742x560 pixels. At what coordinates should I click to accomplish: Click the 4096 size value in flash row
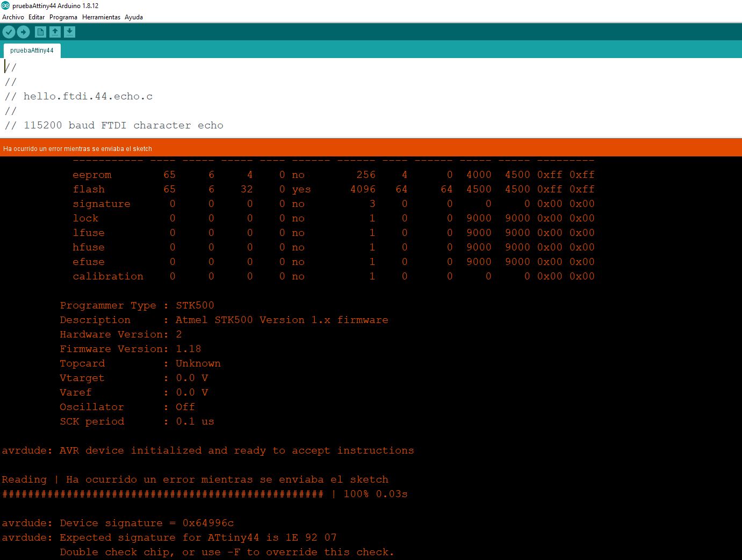[363, 189]
